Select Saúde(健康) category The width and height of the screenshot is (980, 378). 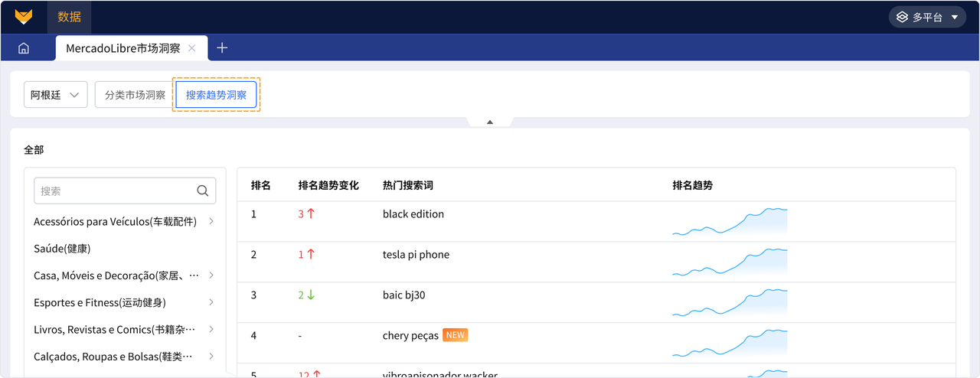(x=62, y=249)
